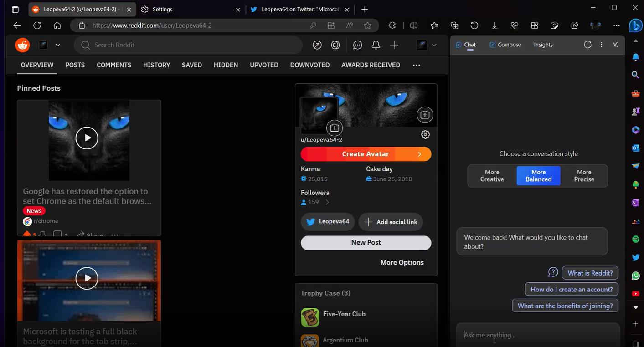Open Reddit chat bubble icon
Viewport: 644px width, 347px height.
point(358,45)
